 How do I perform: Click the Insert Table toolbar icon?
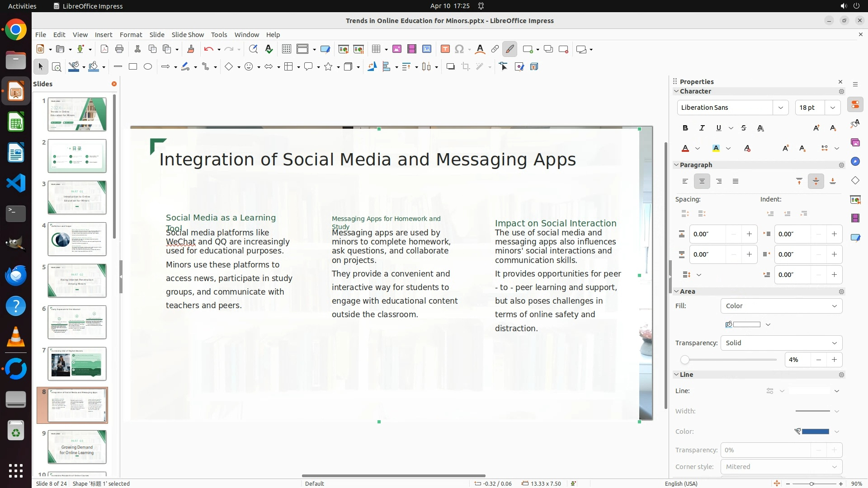[376, 49]
